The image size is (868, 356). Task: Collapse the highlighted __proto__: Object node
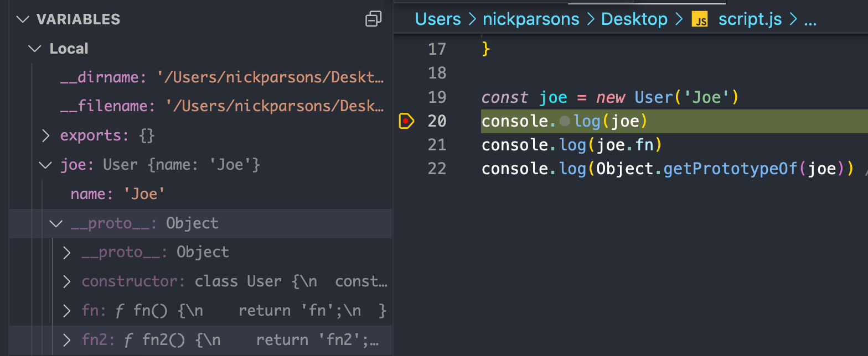tap(56, 223)
